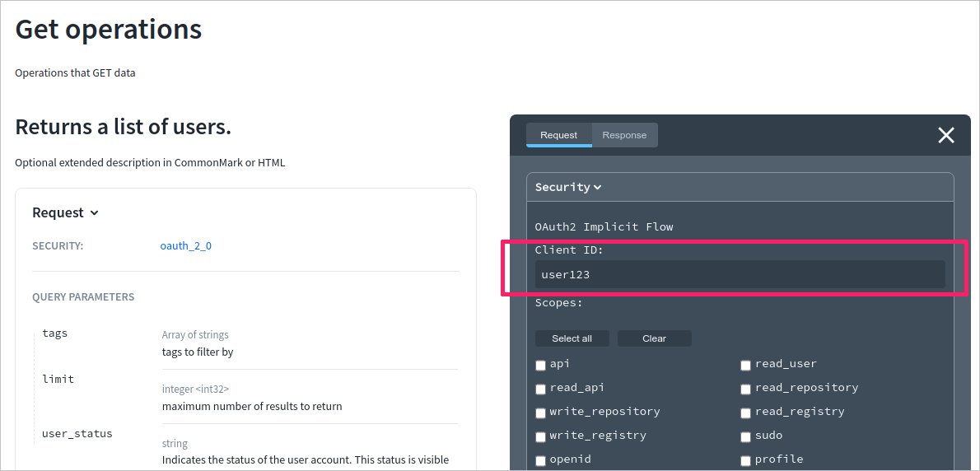Check the read_registry scope box

(x=745, y=413)
